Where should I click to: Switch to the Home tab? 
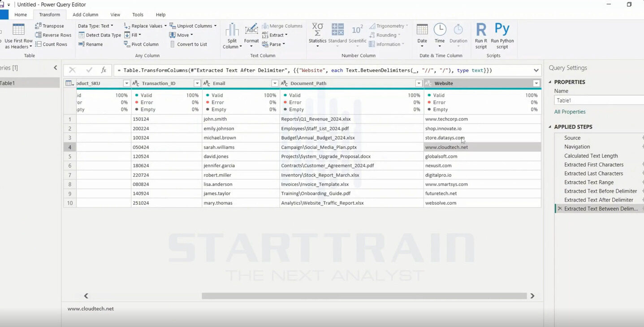[x=21, y=15]
